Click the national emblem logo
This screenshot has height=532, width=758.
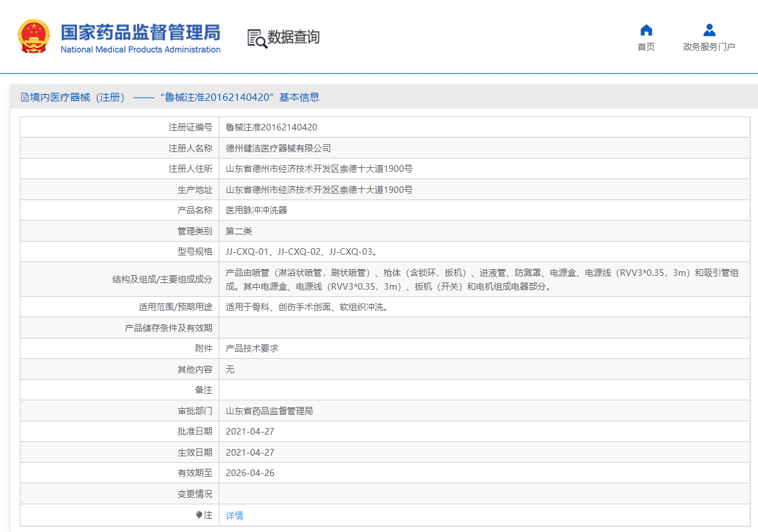[34, 36]
